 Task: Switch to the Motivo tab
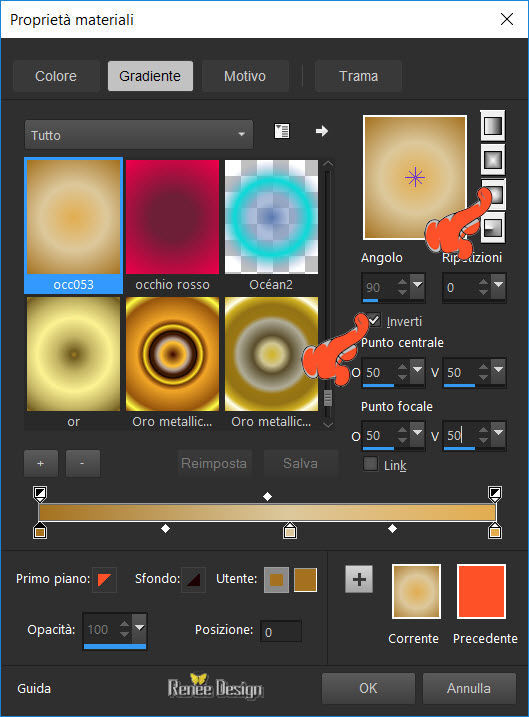click(245, 76)
